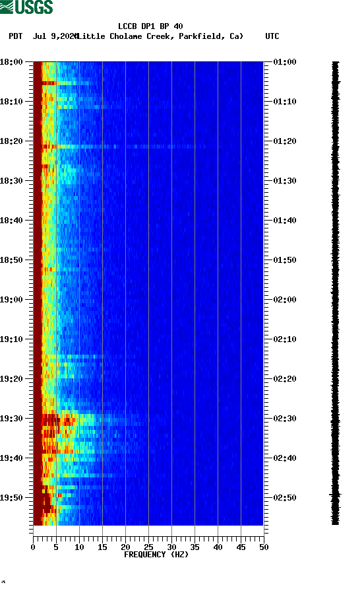
Task: Click the 18:10 PDT time label
Action: pyautogui.click(x=11, y=102)
